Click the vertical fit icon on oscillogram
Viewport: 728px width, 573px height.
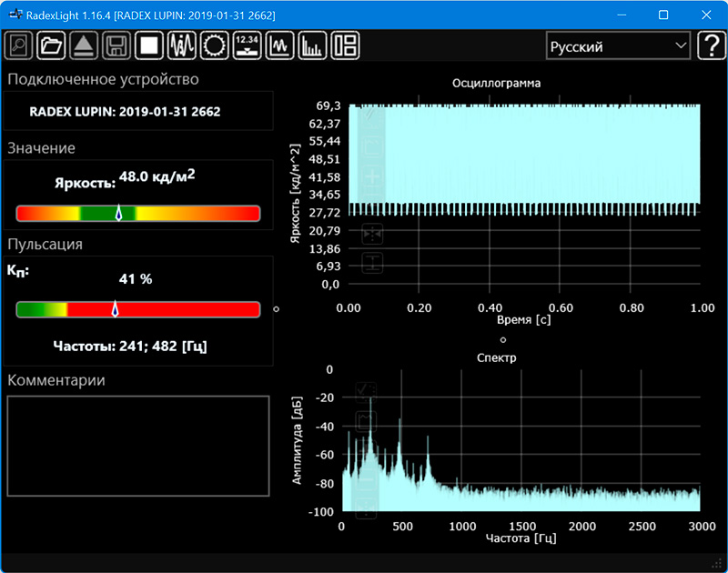pyautogui.click(x=372, y=263)
